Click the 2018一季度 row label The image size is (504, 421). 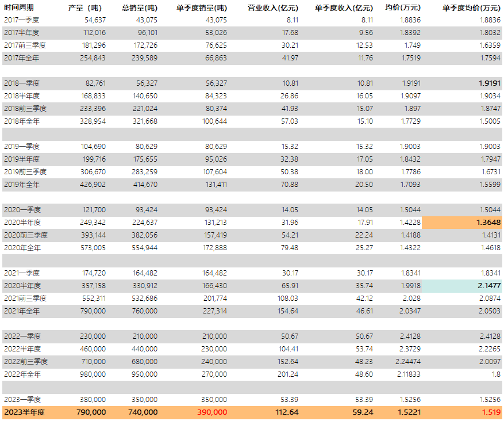22,83
